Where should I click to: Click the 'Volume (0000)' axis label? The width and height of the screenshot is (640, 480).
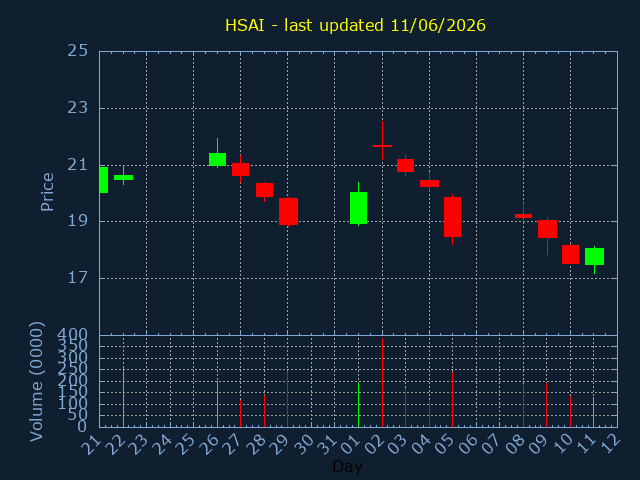pyautogui.click(x=36, y=382)
